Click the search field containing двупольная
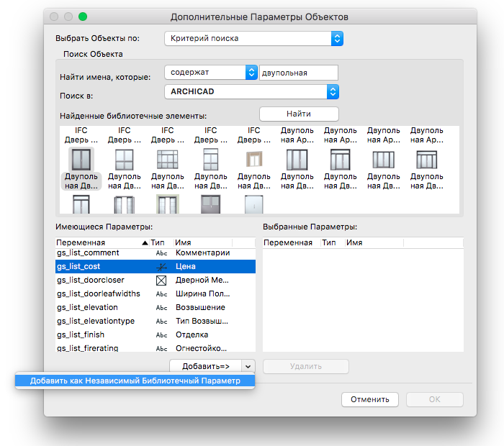Screen dimensions: 504x446 [299, 73]
